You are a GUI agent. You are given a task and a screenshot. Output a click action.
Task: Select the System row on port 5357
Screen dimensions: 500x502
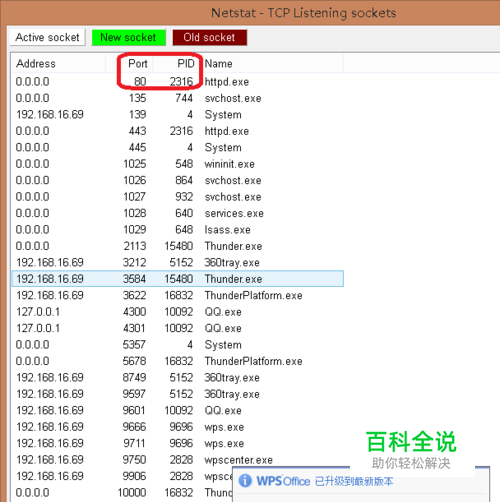coord(178,345)
